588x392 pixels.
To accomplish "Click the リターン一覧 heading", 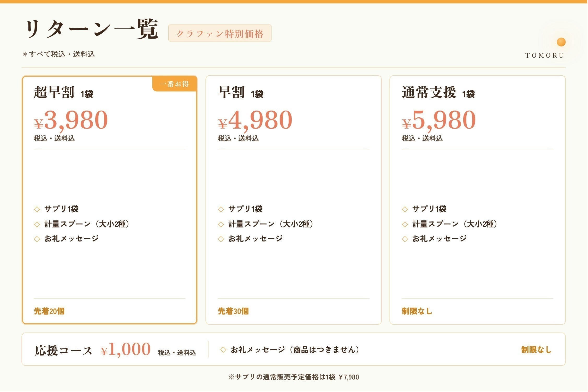I will pyautogui.click(x=91, y=29).
